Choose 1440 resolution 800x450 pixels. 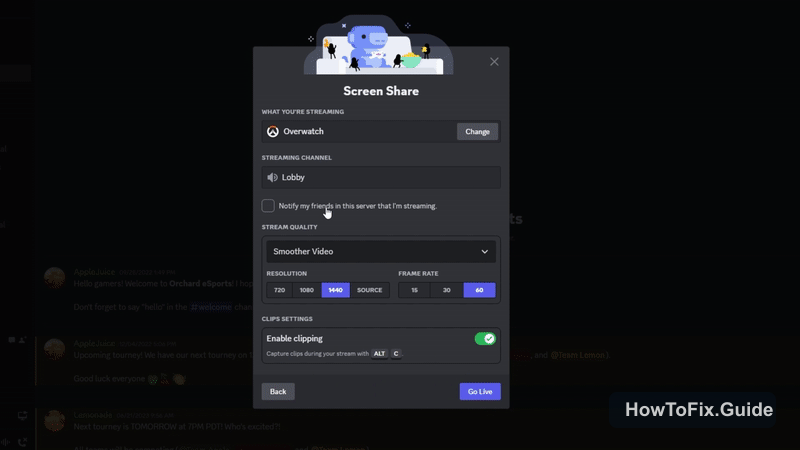[x=335, y=290]
